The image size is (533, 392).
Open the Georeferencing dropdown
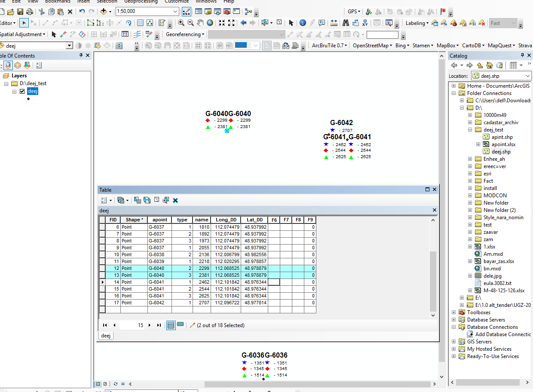tap(185, 34)
